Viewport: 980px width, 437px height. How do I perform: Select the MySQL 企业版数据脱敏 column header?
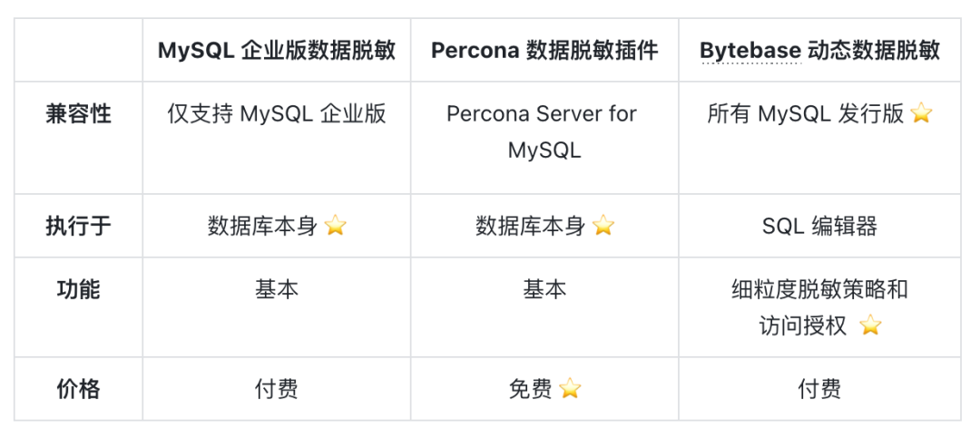[277, 51]
